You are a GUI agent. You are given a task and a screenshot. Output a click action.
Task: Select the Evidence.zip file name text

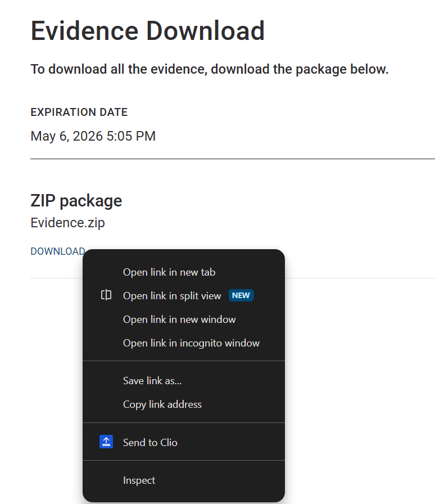coord(67,222)
